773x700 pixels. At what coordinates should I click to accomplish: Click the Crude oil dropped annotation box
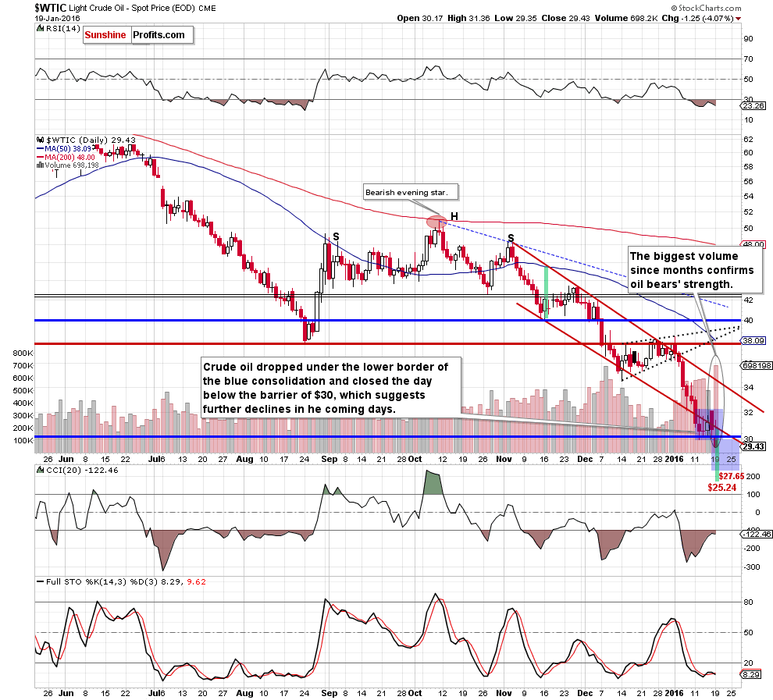[331, 388]
